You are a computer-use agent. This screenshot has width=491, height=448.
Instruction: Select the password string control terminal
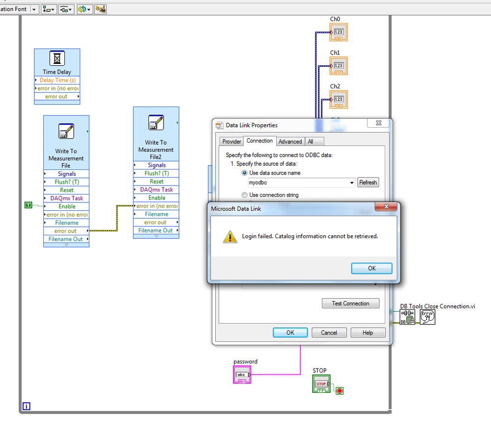coord(242,375)
